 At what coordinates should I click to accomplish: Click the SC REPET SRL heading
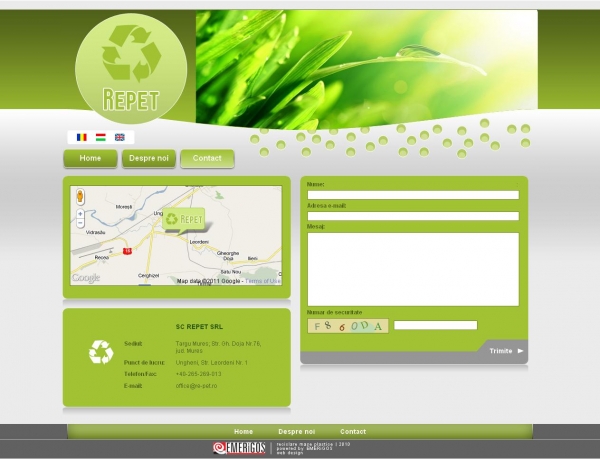click(199, 327)
